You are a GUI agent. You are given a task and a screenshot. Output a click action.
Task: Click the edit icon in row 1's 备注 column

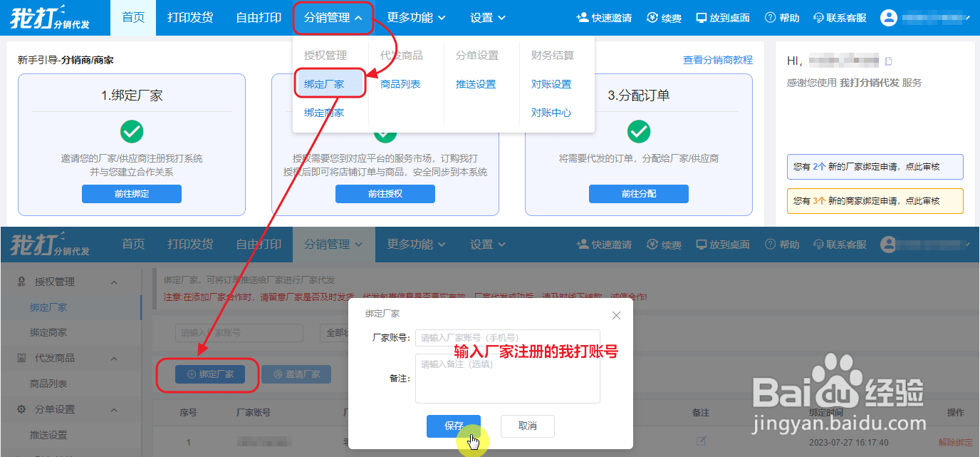point(701,441)
